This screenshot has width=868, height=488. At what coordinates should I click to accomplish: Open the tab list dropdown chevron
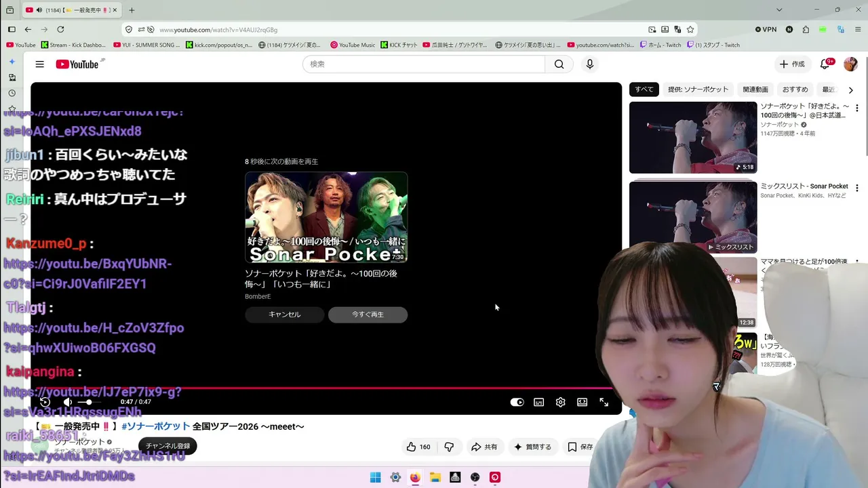[x=779, y=10]
